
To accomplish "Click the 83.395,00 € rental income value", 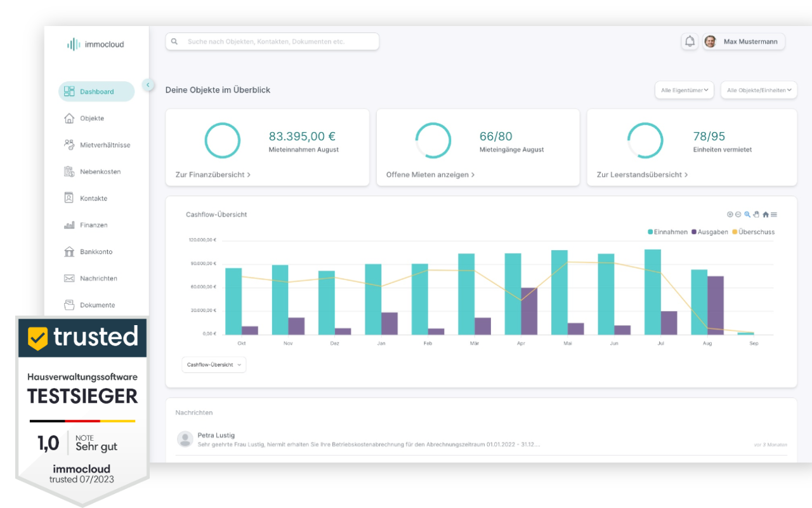I will 302,136.
